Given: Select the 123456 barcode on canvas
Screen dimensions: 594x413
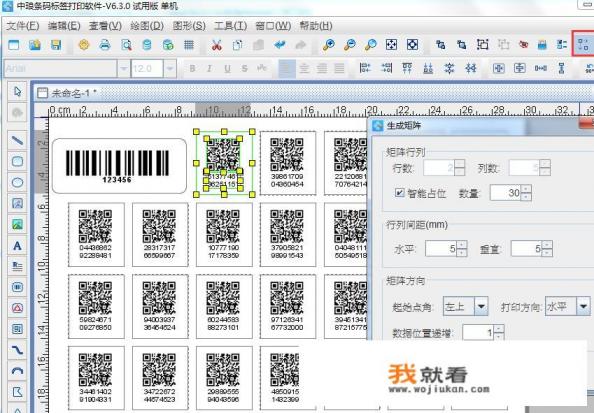Looking at the screenshot, I should (x=117, y=166).
